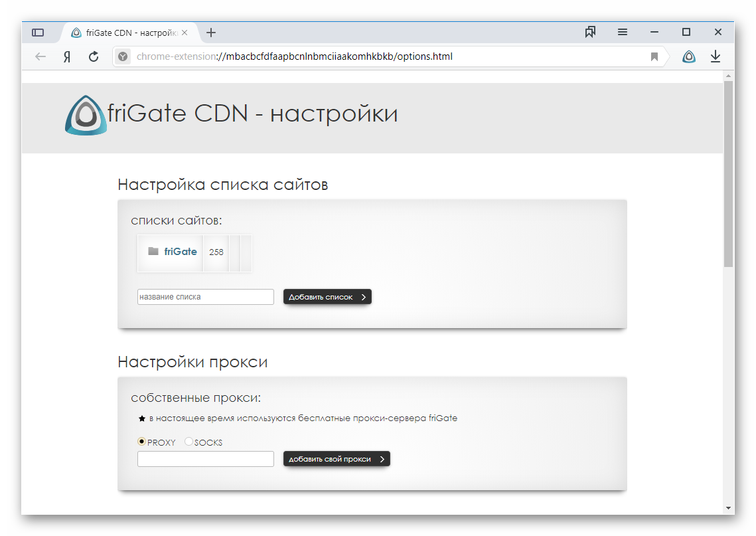This screenshot has height=536, width=756.
Task: Click the friGate extension icon in toolbar
Action: (x=689, y=56)
